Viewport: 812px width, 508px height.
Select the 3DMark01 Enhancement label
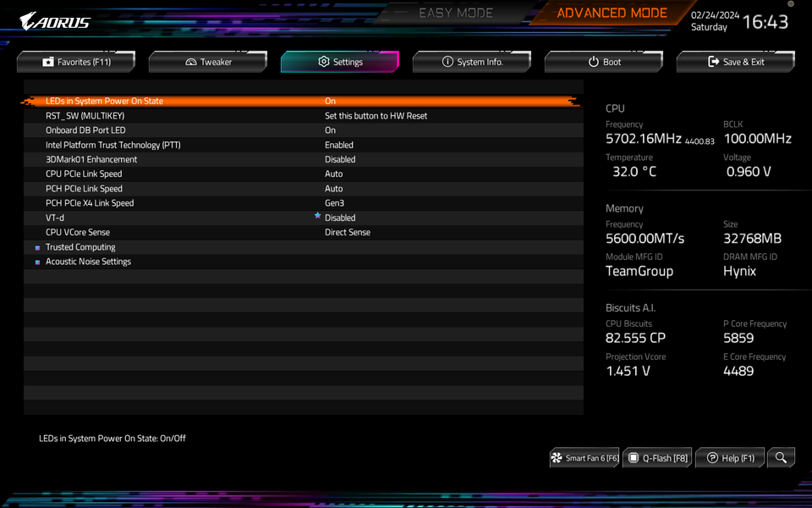[x=91, y=160]
